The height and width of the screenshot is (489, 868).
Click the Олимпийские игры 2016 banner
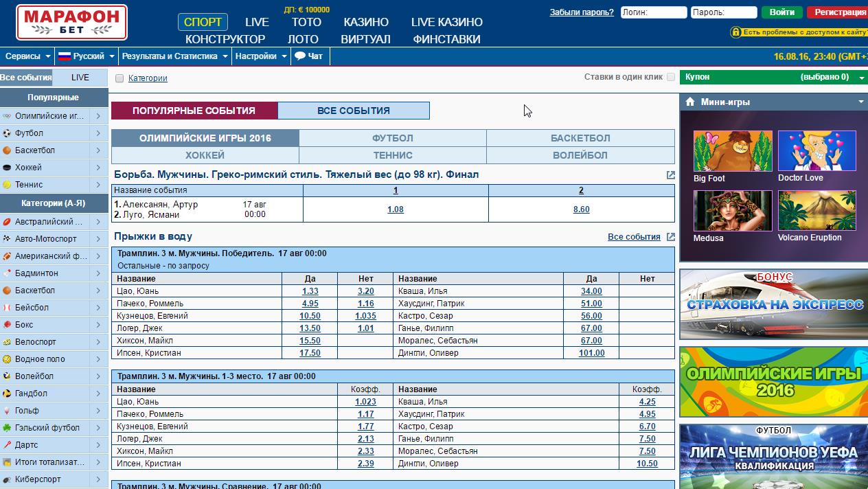click(x=774, y=382)
